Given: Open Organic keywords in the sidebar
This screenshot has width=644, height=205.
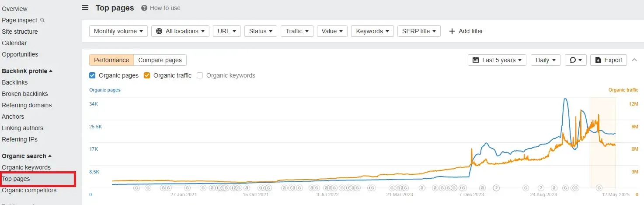Looking at the screenshot, I should 26,167.
